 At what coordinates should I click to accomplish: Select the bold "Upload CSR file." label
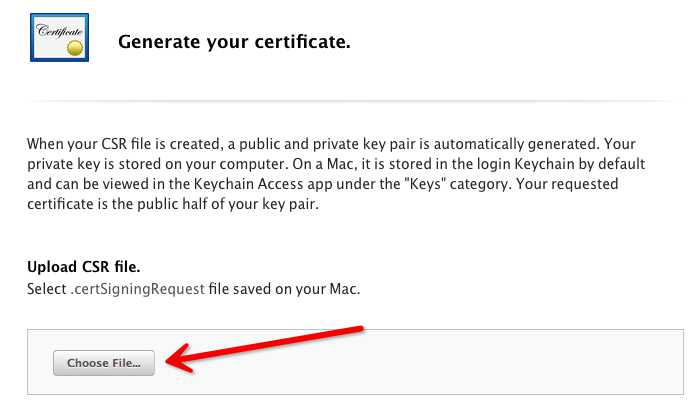pos(83,270)
